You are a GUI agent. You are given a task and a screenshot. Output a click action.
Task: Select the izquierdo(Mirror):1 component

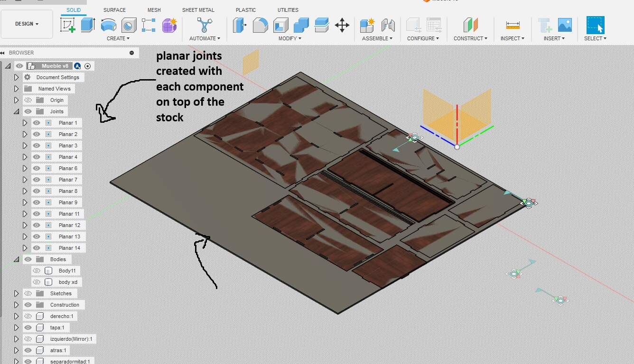point(71,339)
